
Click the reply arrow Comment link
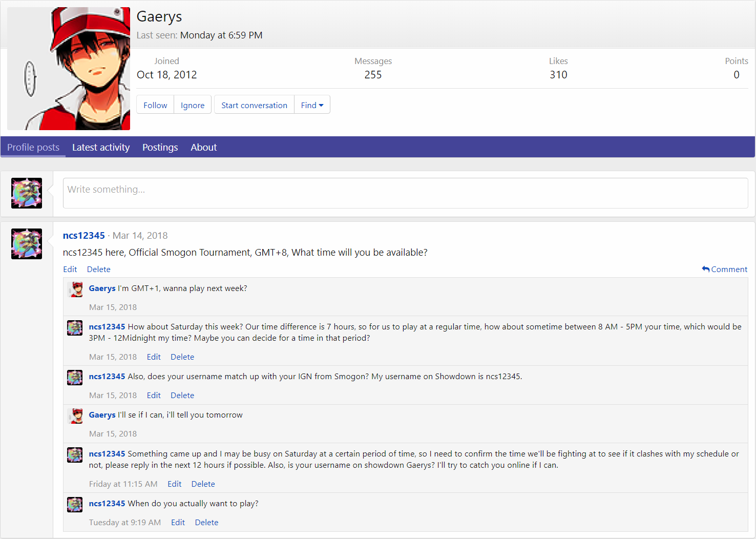click(724, 269)
